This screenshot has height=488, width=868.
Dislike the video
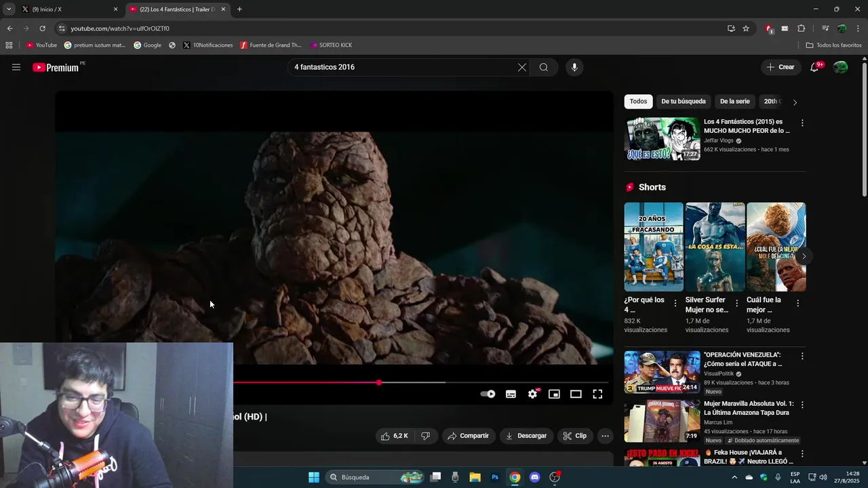click(x=425, y=436)
